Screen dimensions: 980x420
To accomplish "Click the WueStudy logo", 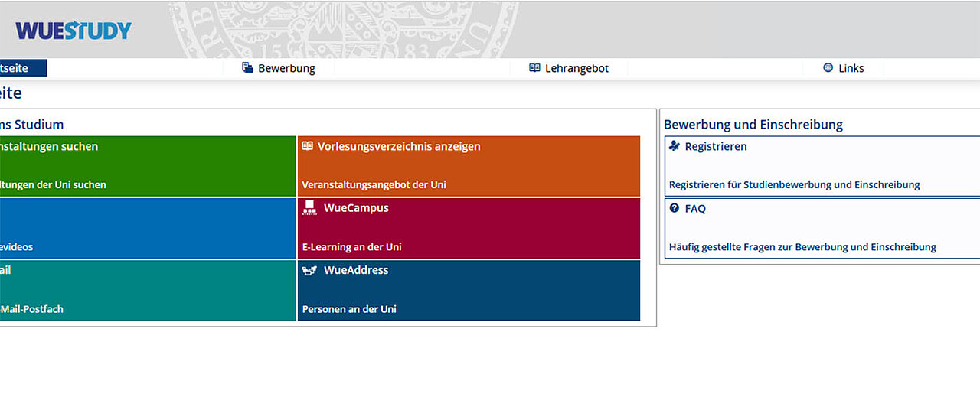I will (x=73, y=31).
